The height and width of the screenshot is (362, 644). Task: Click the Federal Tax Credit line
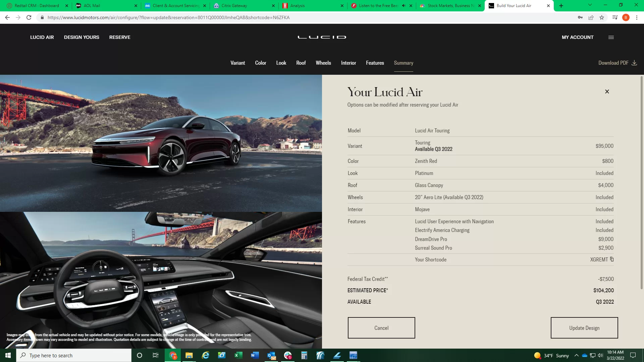pos(481,279)
